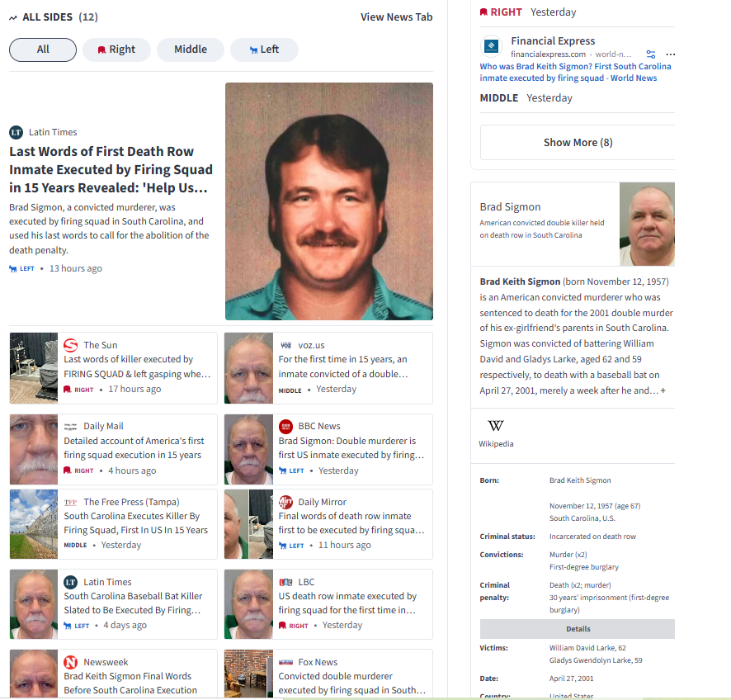Click the voz.us article thumbnail
731x700 pixels.
click(x=248, y=368)
